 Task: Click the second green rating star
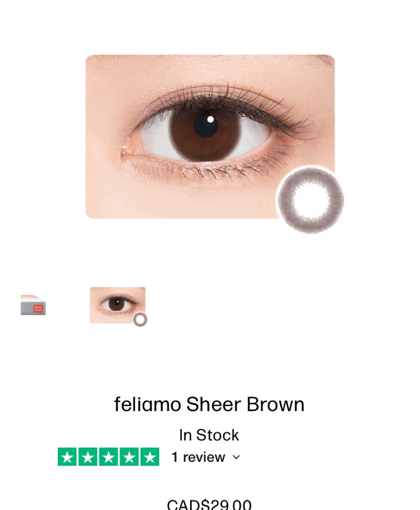click(88, 457)
